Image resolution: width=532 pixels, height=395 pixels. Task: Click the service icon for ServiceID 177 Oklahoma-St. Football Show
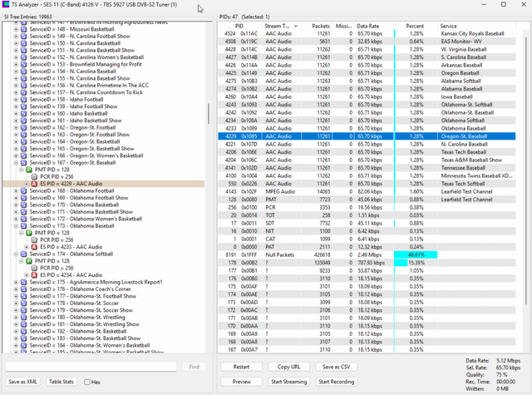[24, 296]
